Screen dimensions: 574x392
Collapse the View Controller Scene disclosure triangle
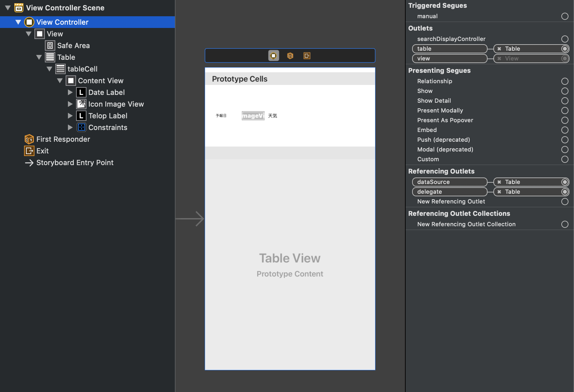coord(8,8)
